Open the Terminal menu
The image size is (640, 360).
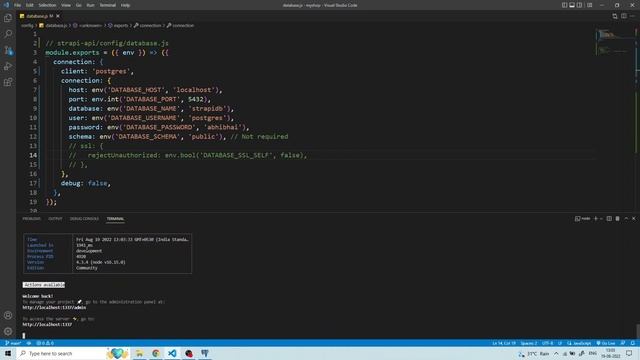[107, 5]
